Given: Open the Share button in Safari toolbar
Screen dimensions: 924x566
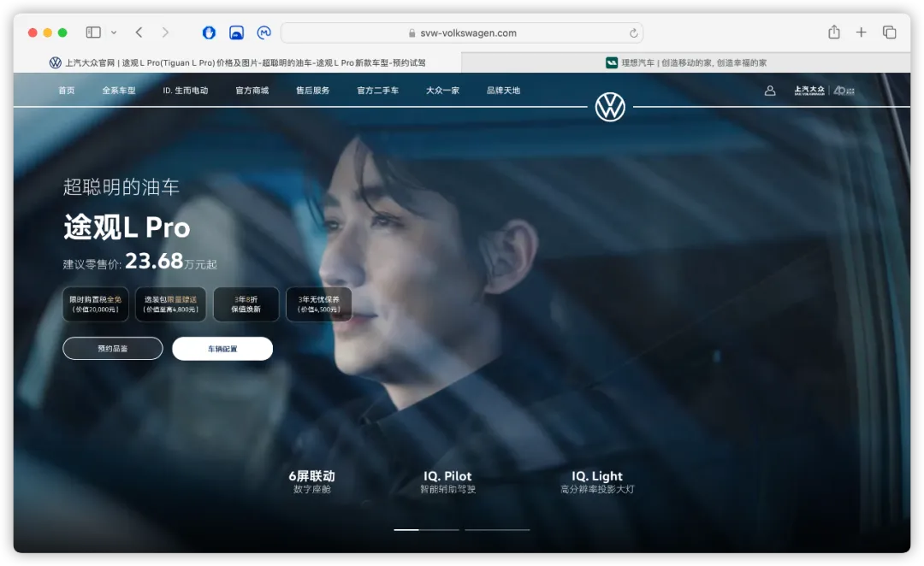Looking at the screenshot, I should pyautogui.click(x=834, y=32).
